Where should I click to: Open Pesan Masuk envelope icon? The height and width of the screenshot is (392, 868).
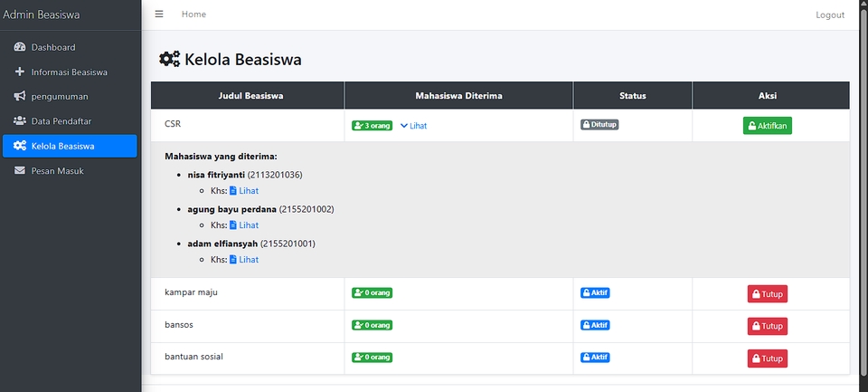20,170
